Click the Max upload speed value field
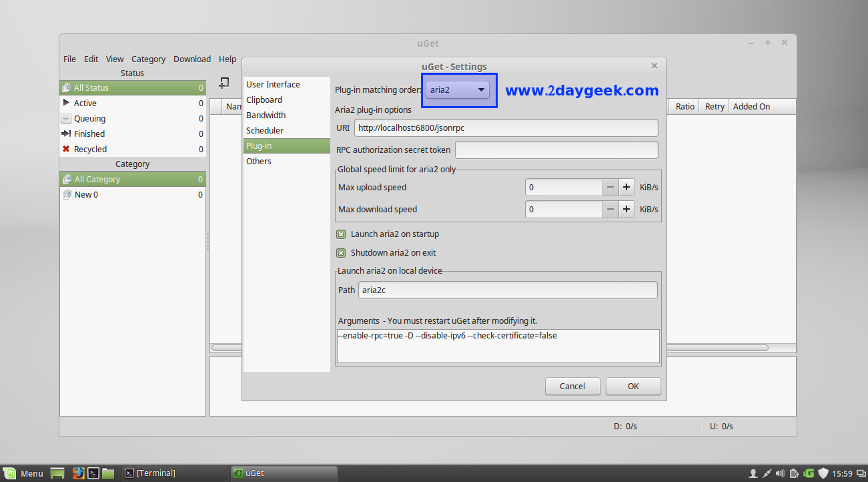 pyautogui.click(x=564, y=188)
